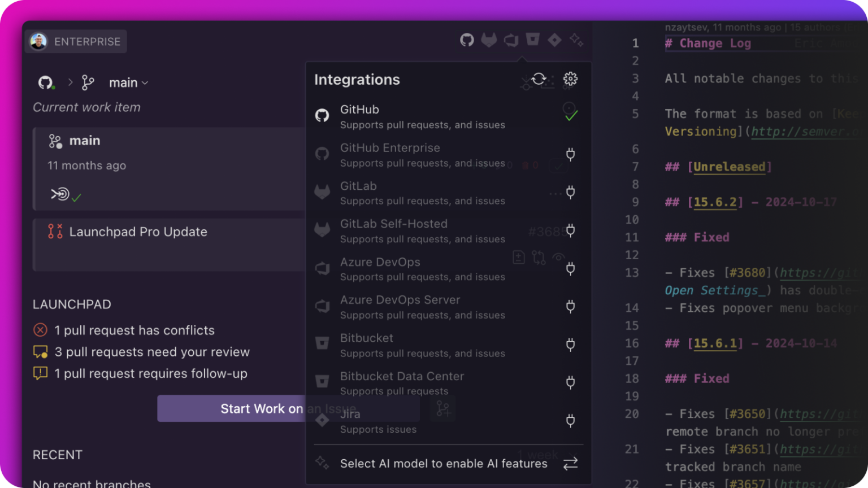Screen dimensions: 868x488
Task: Select the Jira icon in the top toolbar
Action: 554,40
